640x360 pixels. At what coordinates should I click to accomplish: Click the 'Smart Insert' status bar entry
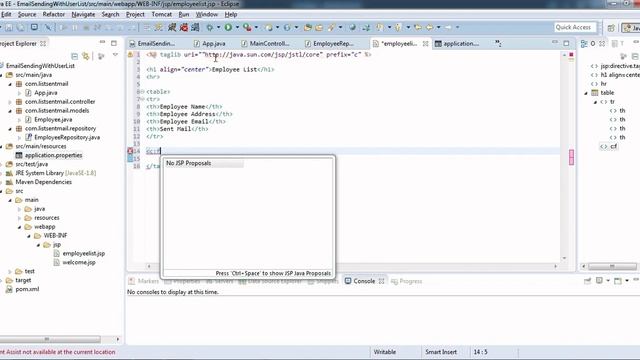[x=441, y=352]
